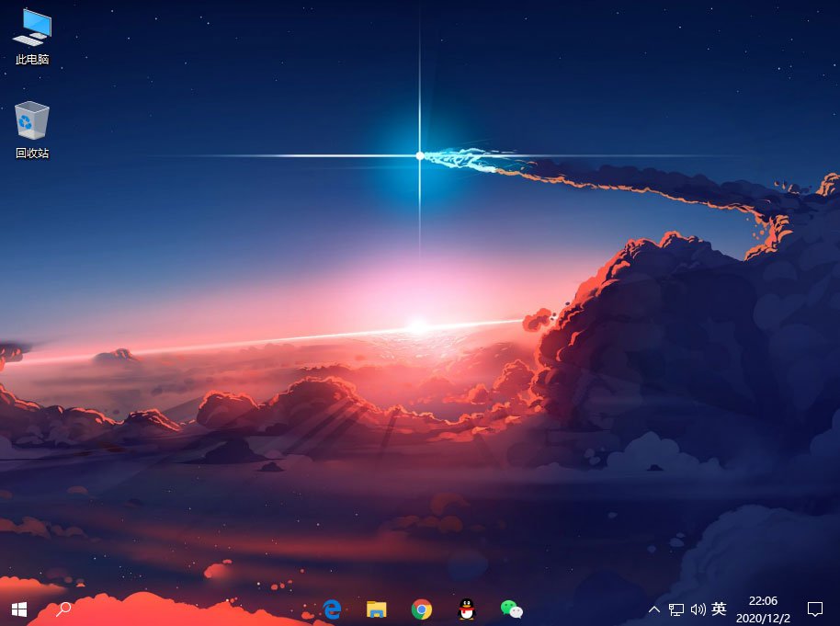Open QQ penguin app in taskbar
This screenshot has height=626, width=840.
coord(467,609)
